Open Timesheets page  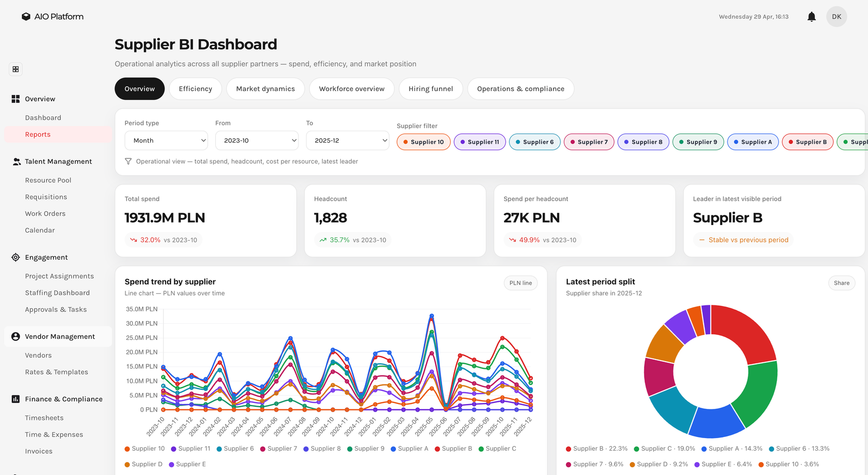(x=44, y=418)
